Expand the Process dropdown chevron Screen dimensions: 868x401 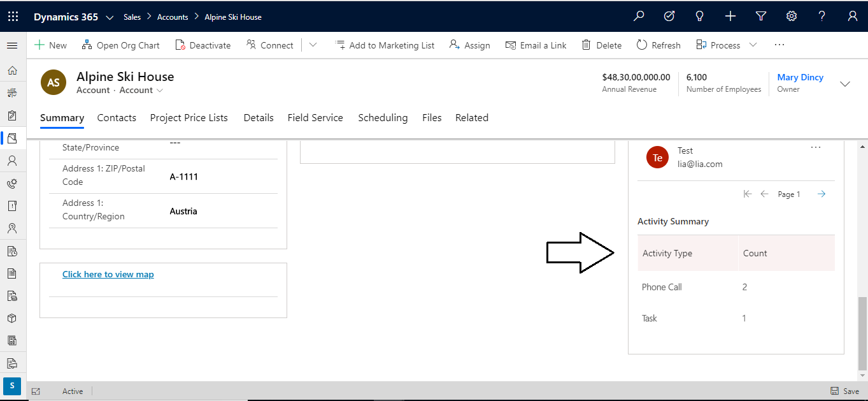tap(753, 45)
